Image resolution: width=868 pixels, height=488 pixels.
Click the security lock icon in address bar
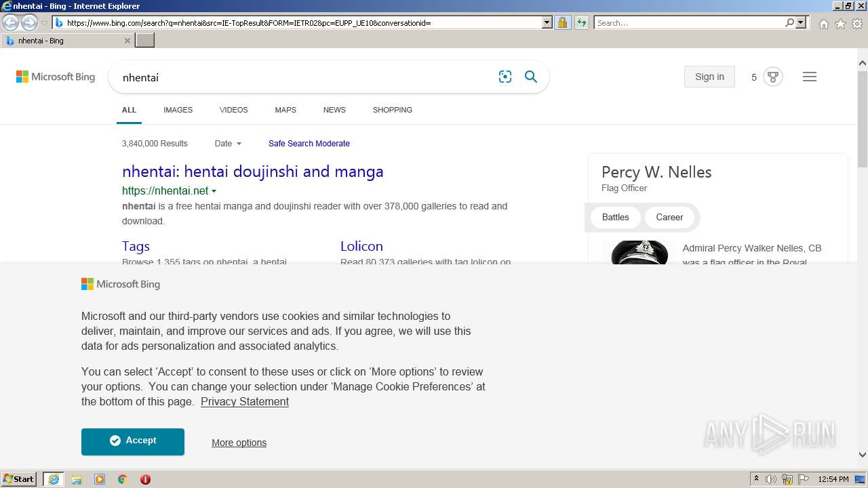point(562,22)
